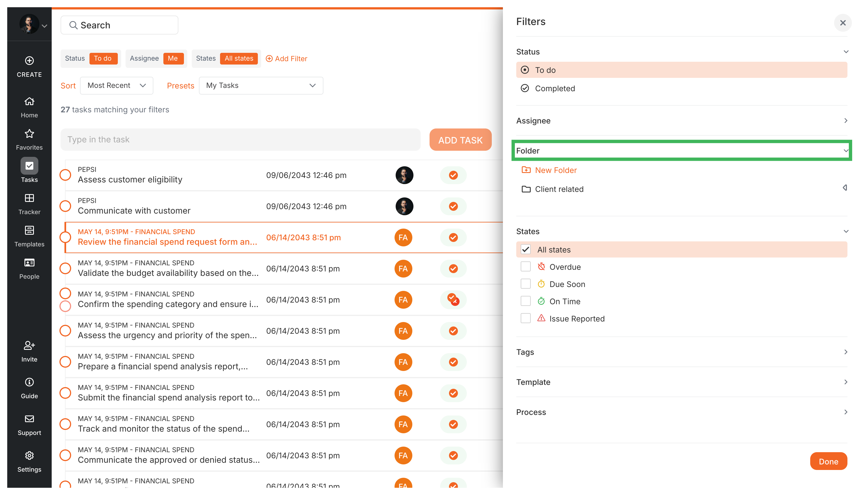Click the Assignee Me filter chip
868x495 pixels.
[156, 58]
